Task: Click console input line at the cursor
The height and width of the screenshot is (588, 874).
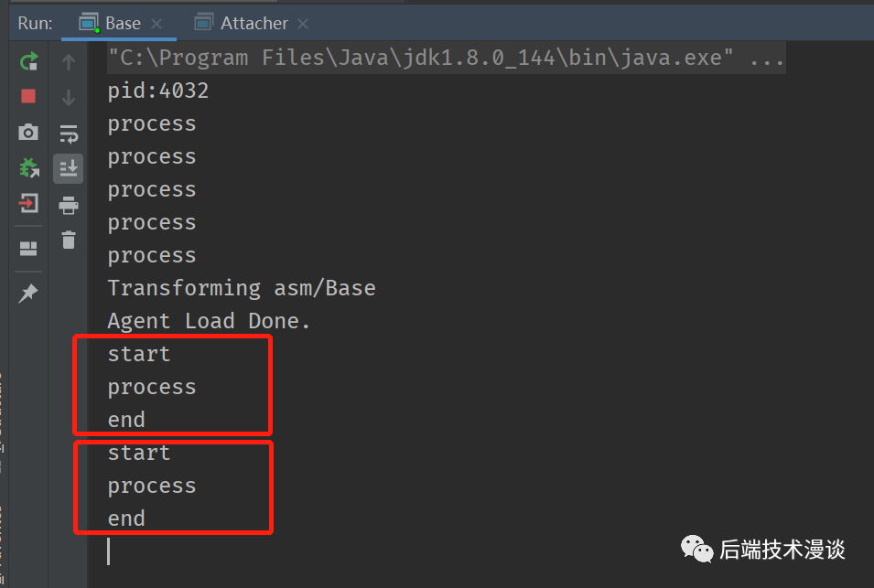Action: (109, 551)
